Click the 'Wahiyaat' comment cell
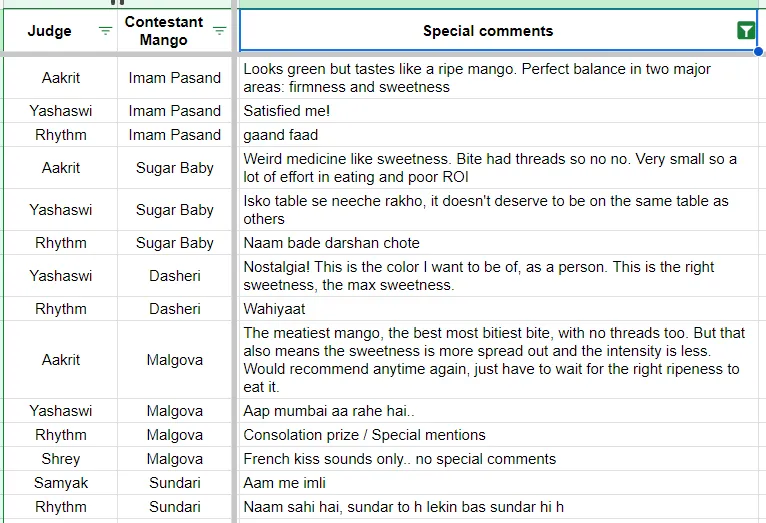Image resolution: width=766 pixels, height=523 pixels. [498, 309]
